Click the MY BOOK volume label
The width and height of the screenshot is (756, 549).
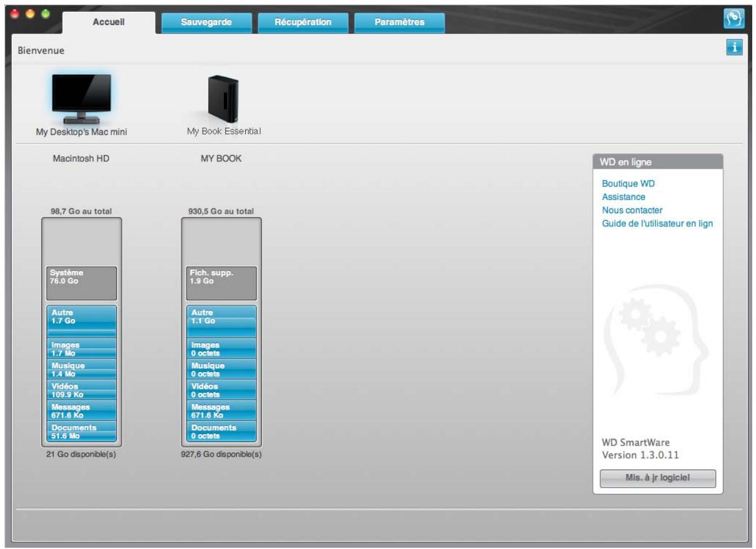coord(221,158)
